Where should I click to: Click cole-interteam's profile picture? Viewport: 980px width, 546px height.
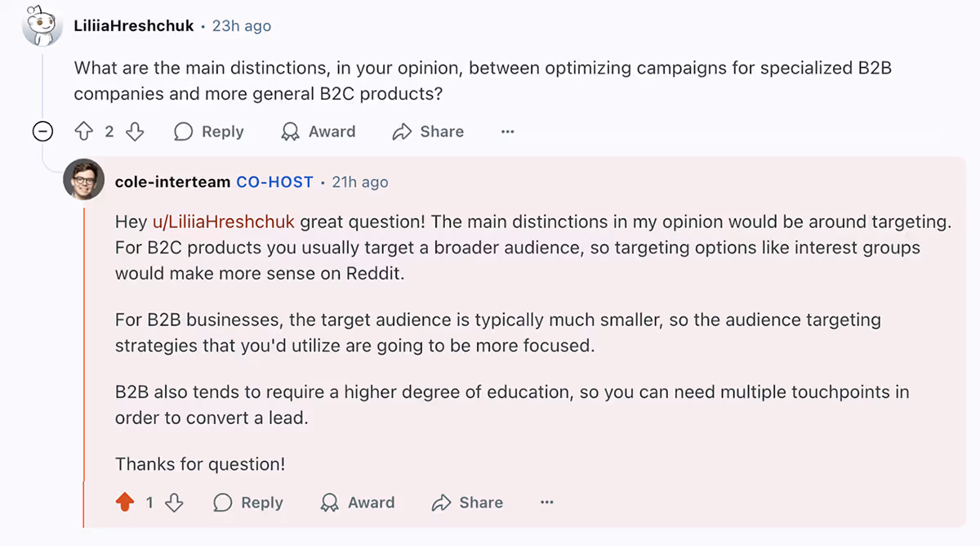click(x=83, y=180)
